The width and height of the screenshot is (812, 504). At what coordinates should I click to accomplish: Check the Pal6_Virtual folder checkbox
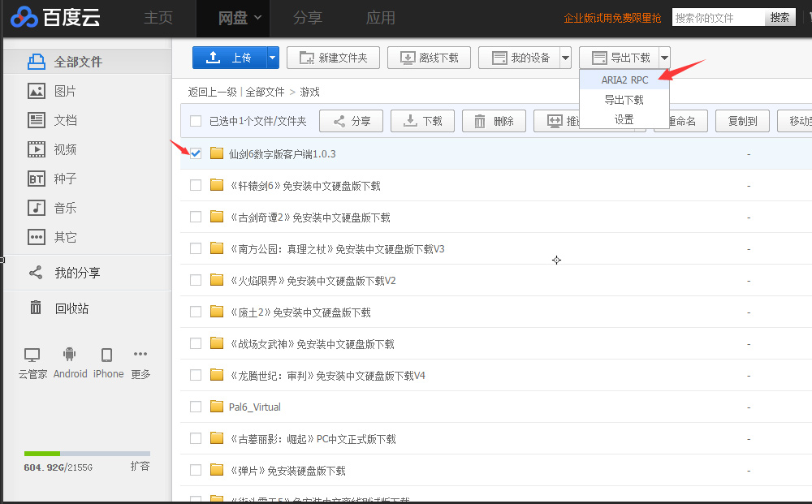pos(196,407)
